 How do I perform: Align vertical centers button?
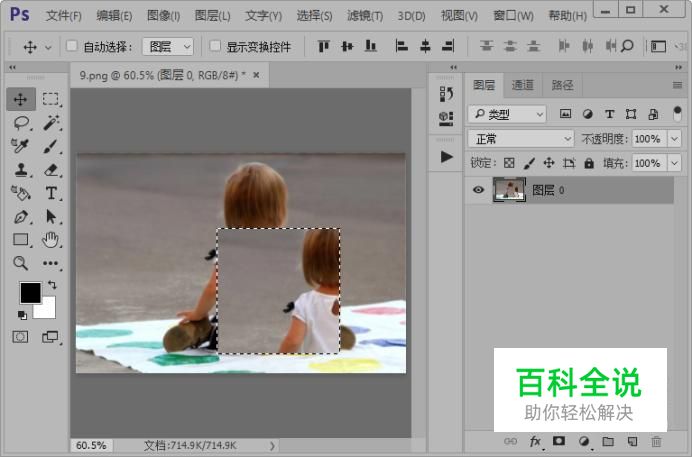point(347,46)
